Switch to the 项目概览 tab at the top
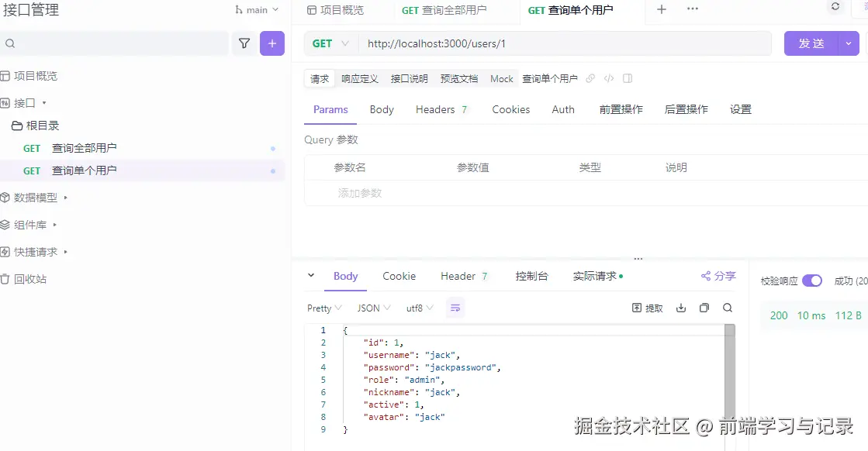Image resolution: width=868 pixels, height=451 pixels. 335,10
